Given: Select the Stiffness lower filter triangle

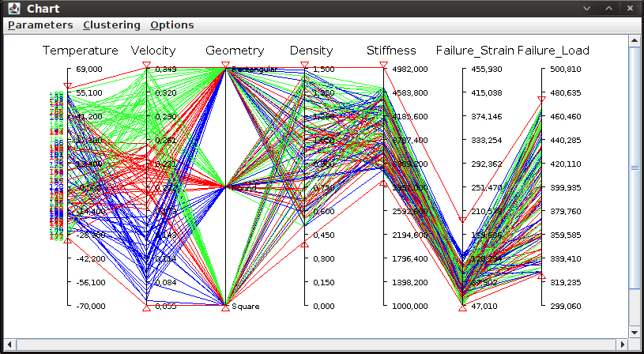Looking at the screenshot, I should pyautogui.click(x=383, y=183).
